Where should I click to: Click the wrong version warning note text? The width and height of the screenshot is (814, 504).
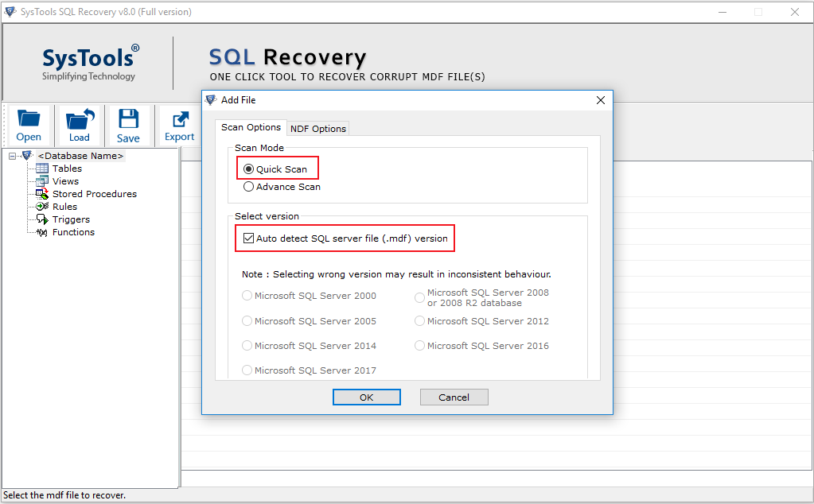[396, 274]
